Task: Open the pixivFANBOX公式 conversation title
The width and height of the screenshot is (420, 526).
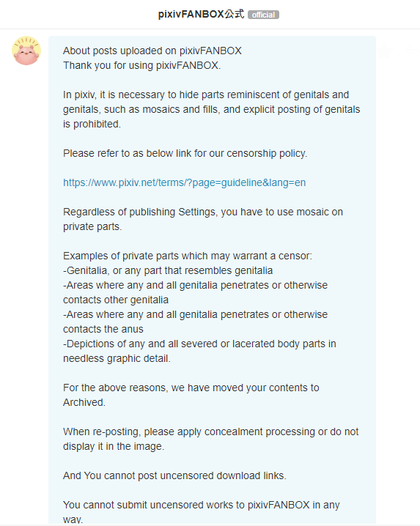Action: click(201, 14)
